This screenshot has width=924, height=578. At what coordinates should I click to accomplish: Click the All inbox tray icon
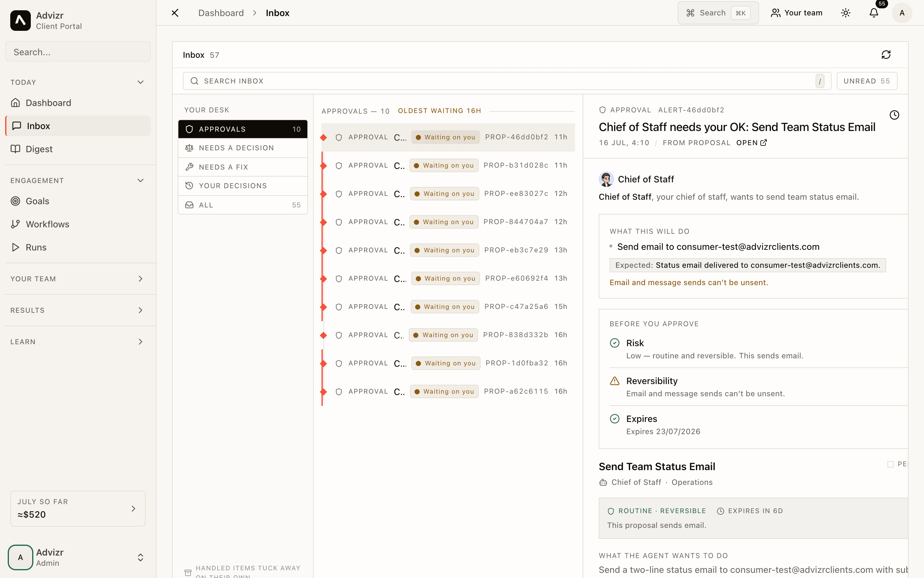coord(189,205)
